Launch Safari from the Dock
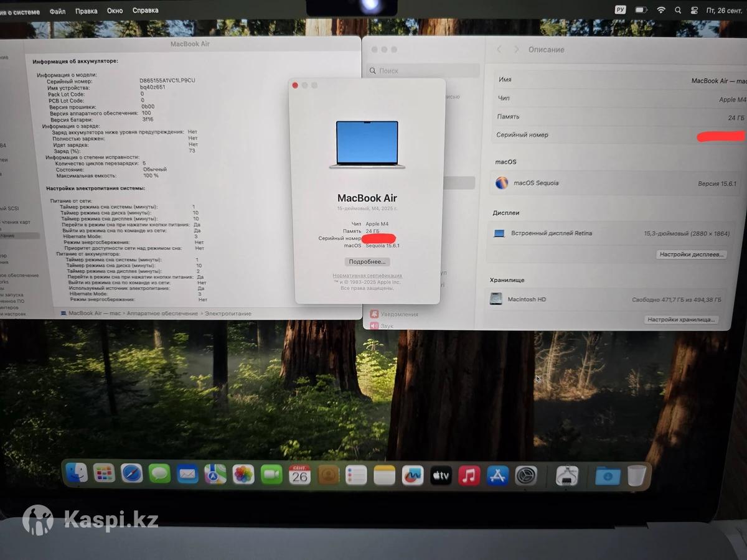This screenshot has width=747, height=560. [132, 474]
